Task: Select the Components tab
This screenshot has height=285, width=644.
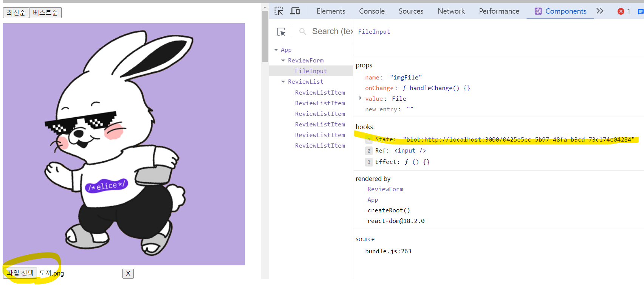Action: (x=560, y=11)
